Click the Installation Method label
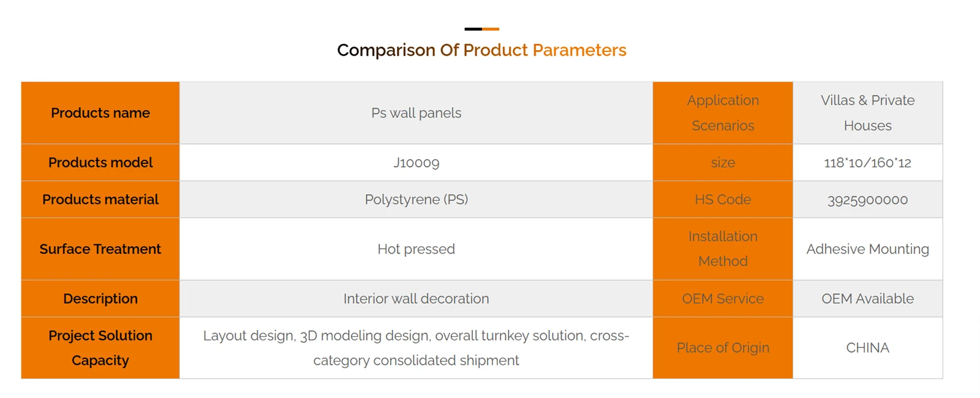Image resolution: width=980 pixels, height=398 pixels. [723, 249]
